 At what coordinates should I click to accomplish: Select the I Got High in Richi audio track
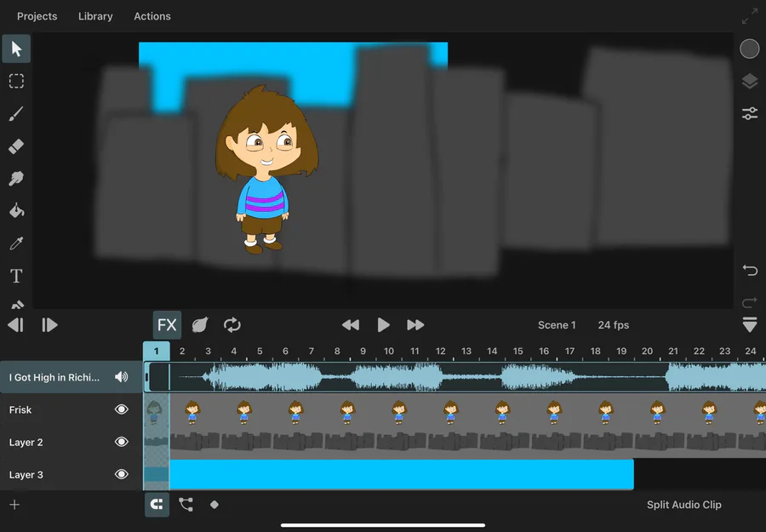coord(54,377)
